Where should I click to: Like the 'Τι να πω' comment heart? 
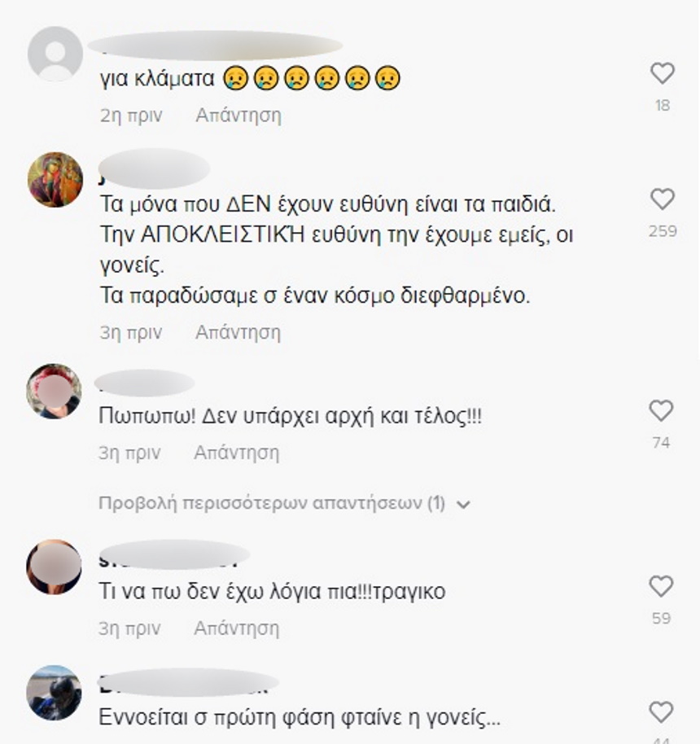(661, 586)
